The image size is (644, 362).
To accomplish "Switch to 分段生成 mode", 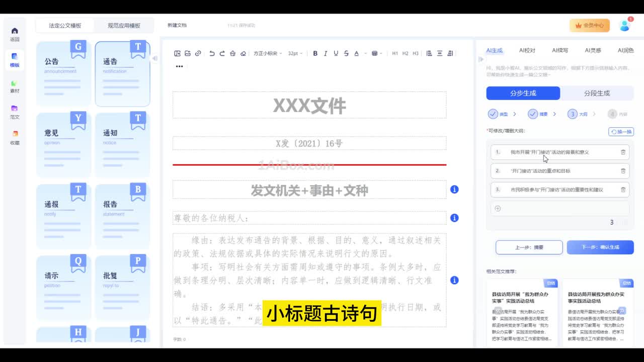I will pos(597,93).
